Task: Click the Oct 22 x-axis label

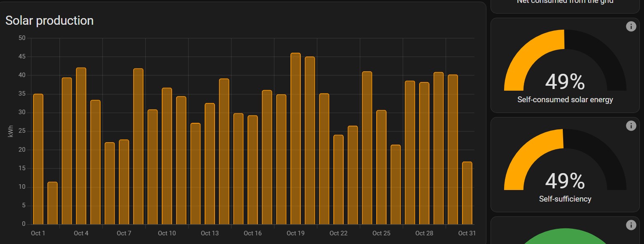Action: pyautogui.click(x=339, y=233)
